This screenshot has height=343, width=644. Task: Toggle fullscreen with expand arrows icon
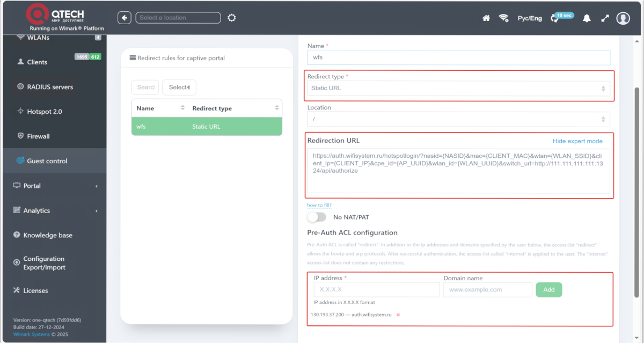(605, 18)
